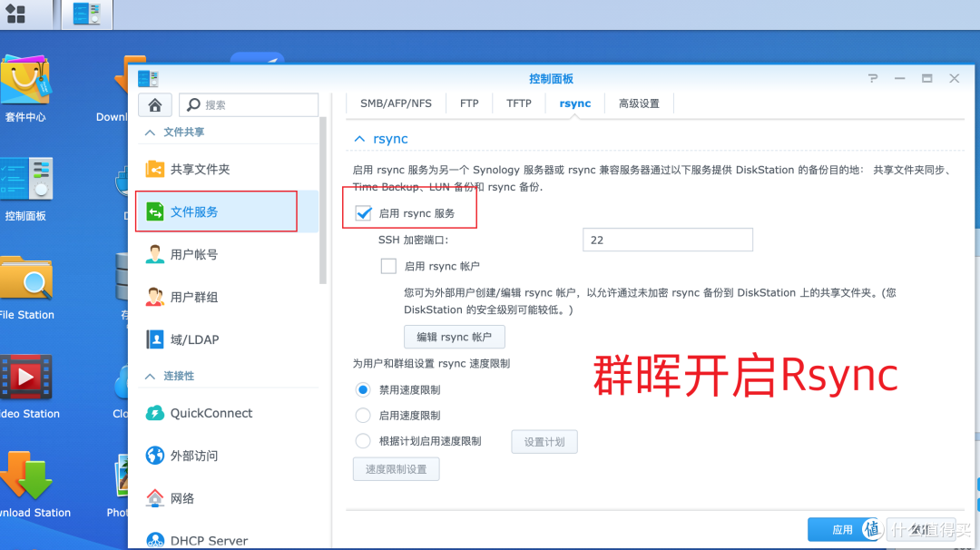Uncheck 启用 rsync 服务
Viewport: 980px width, 550px height.
[x=364, y=214]
